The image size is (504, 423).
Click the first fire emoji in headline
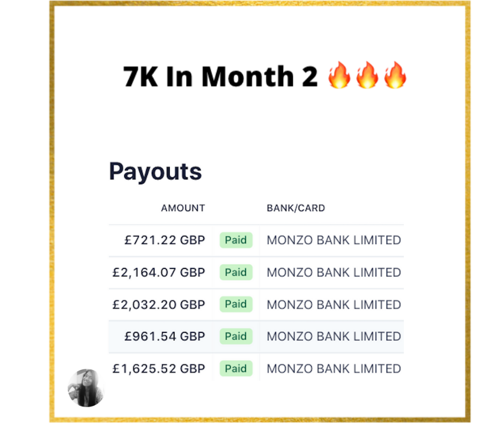[x=339, y=75]
